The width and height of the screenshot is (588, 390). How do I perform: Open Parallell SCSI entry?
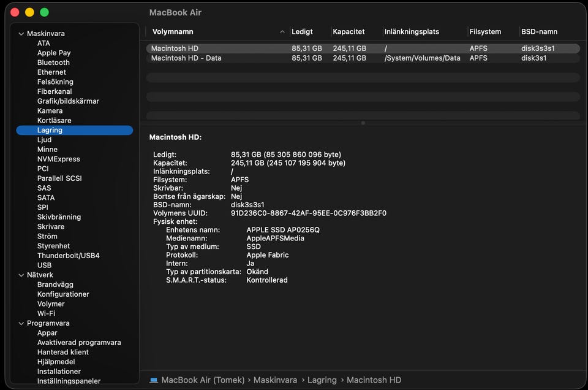(x=59, y=178)
